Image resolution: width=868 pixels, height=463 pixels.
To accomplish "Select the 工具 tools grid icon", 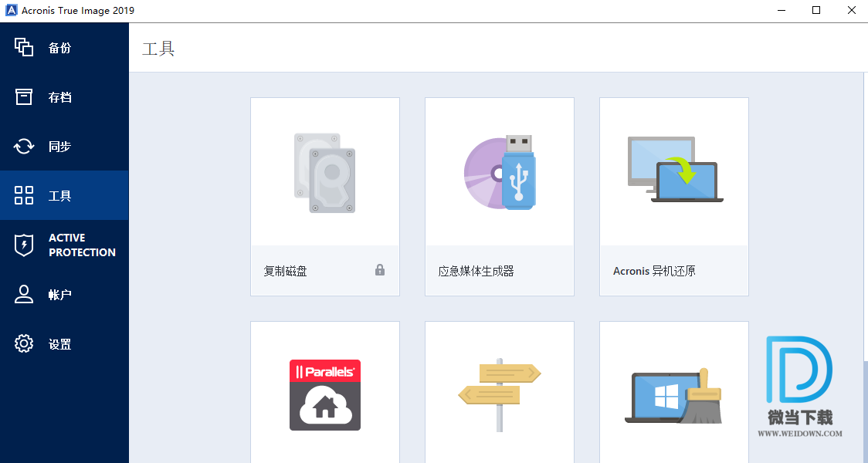I will coord(24,195).
